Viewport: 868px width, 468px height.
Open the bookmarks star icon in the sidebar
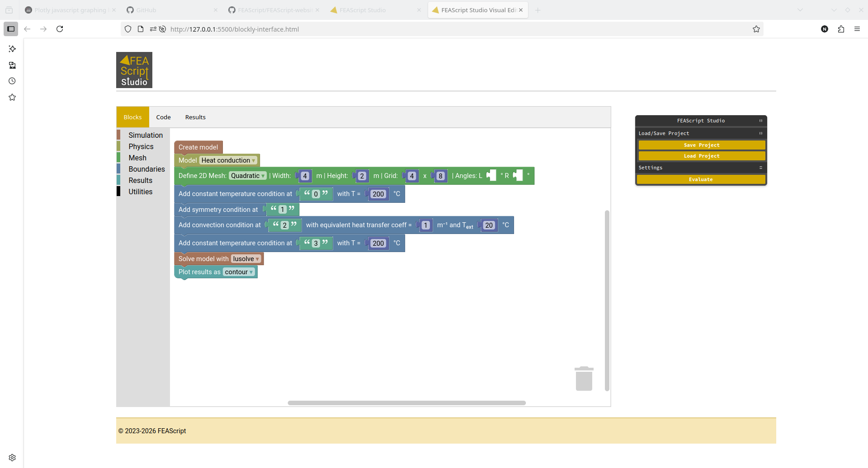coord(12,98)
